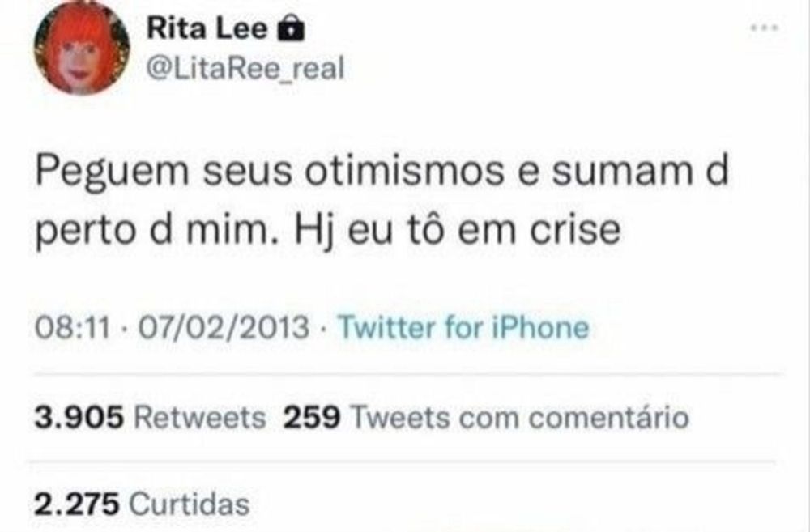Viewport: 810px width, 532px height.
Task: Open Rita Lee's red-haired profile avatar
Action: [82, 48]
